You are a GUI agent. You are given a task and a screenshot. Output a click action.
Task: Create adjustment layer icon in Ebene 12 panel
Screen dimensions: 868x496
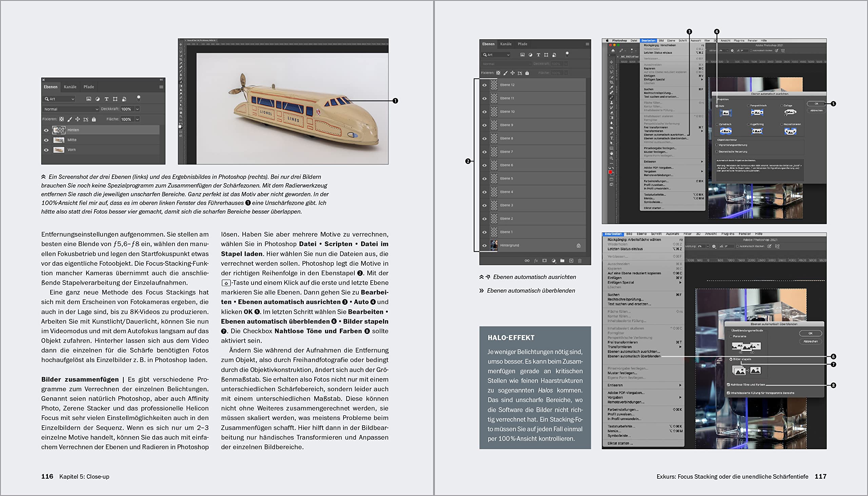[x=554, y=261]
